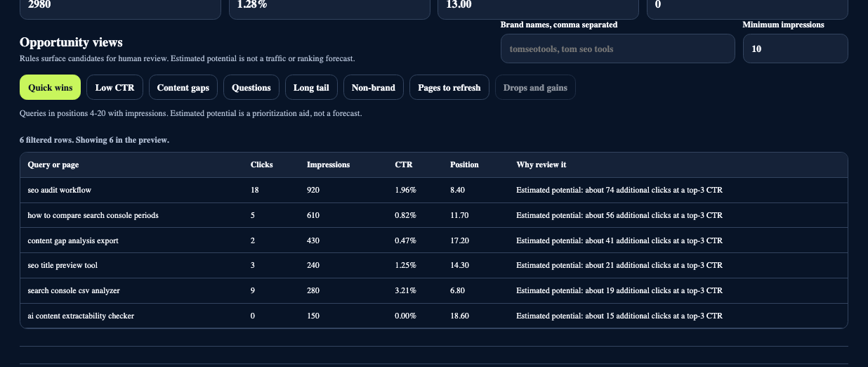
Task: Open the Content gaps tab
Action: point(183,88)
